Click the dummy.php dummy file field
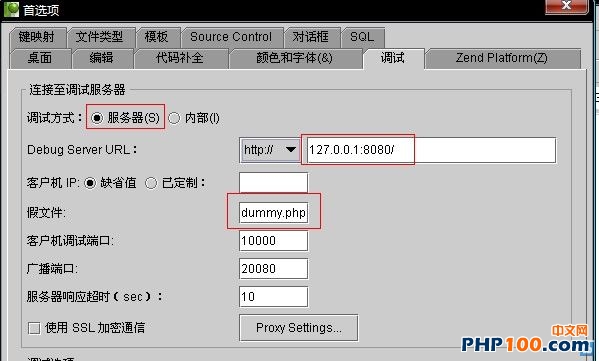 tap(273, 212)
